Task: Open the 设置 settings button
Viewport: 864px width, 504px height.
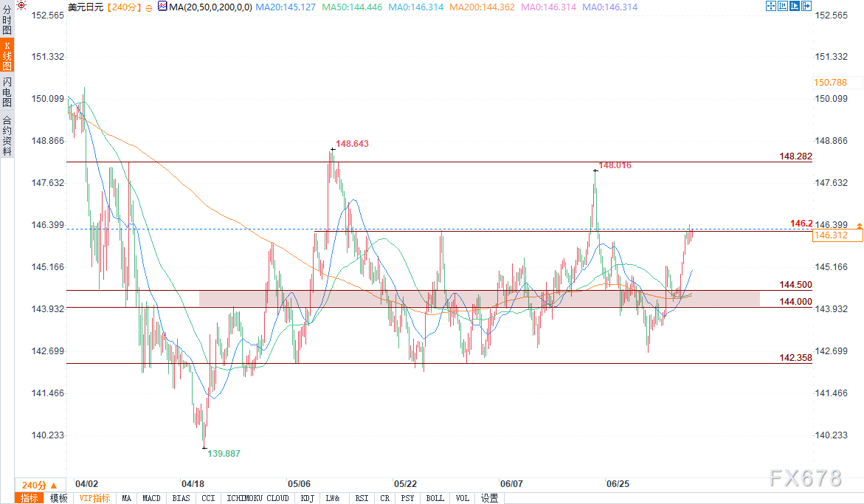Action: pyautogui.click(x=489, y=498)
